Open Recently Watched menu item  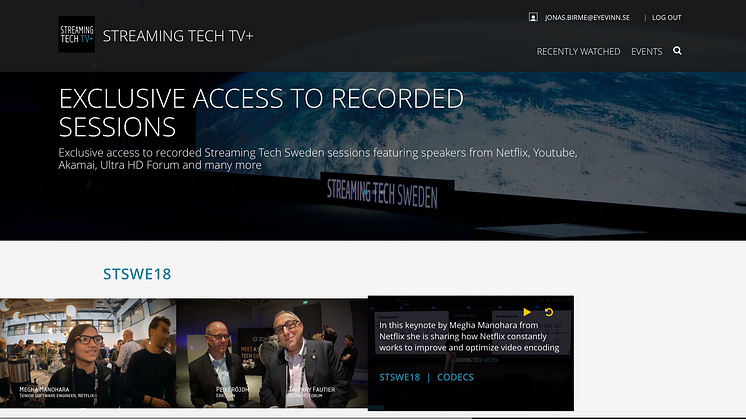pos(578,51)
